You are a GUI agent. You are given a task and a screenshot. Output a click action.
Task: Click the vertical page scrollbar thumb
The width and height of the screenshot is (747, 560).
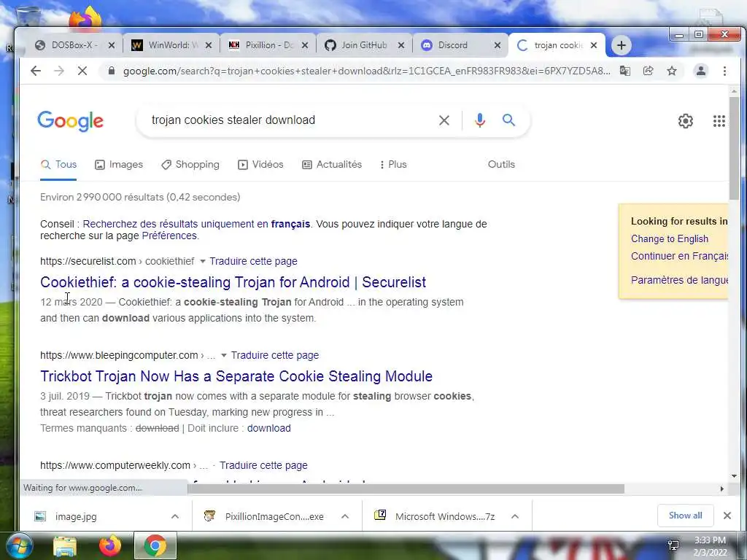click(734, 149)
